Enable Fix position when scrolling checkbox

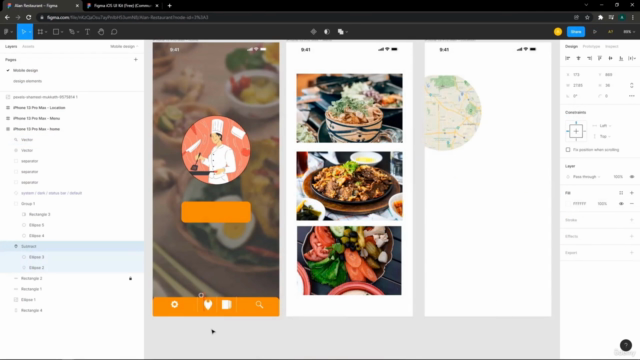click(x=568, y=150)
